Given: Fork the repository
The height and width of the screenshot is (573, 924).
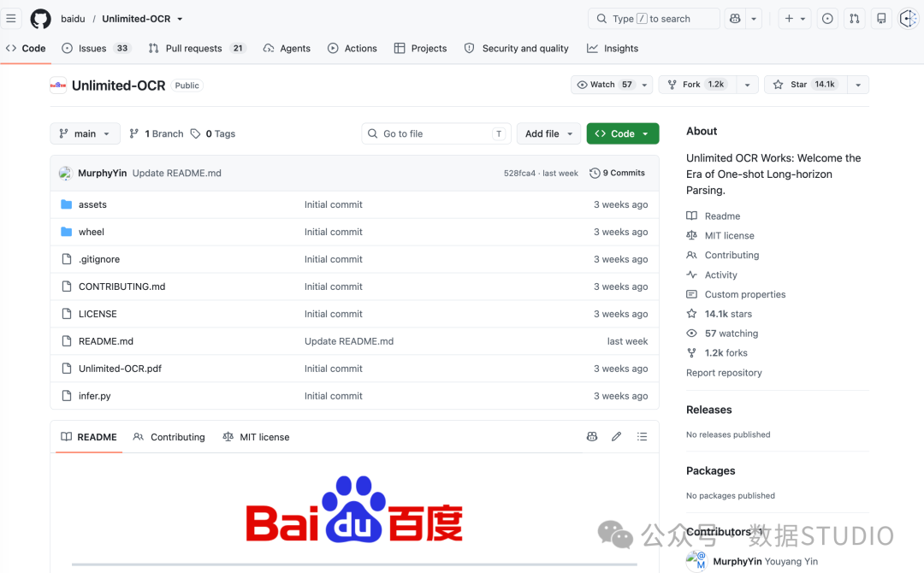Looking at the screenshot, I should coord(698,85).
